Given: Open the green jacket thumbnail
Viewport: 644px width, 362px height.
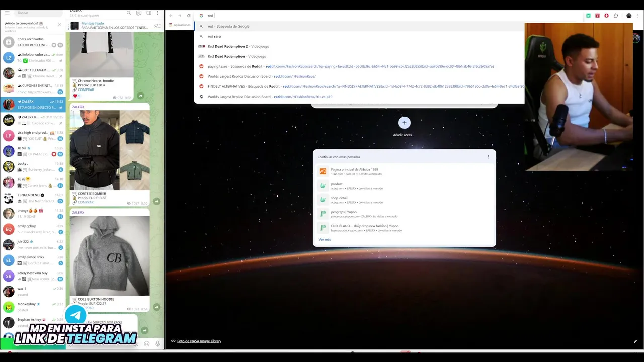Looking at the screenshot, I should 135,170.
